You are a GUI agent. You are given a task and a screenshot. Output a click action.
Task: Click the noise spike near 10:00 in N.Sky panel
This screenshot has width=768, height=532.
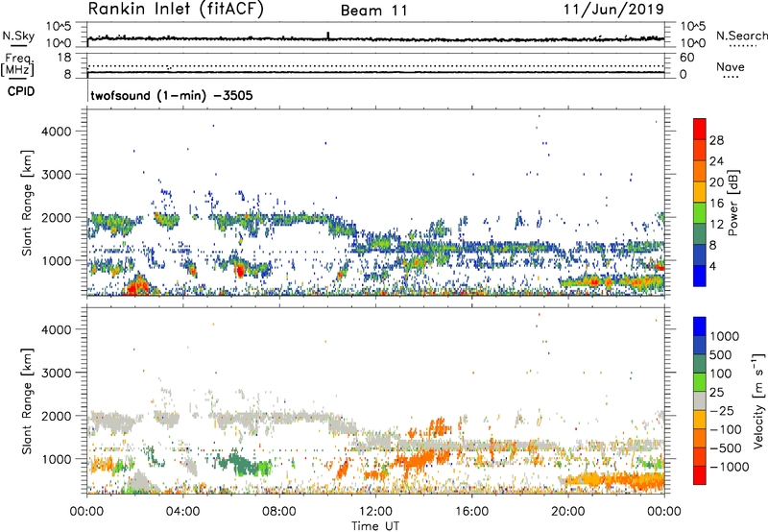click(x=328, y=36)
